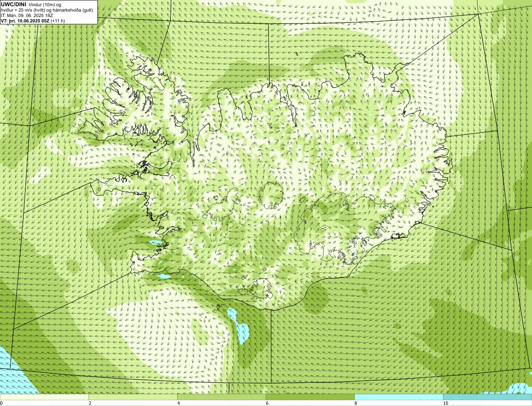Viewport: 532px width, 406px height.
Task: Select the 2–4 m/s light green color bar segment
Action: pyautogui.click(x=133, y=397)
